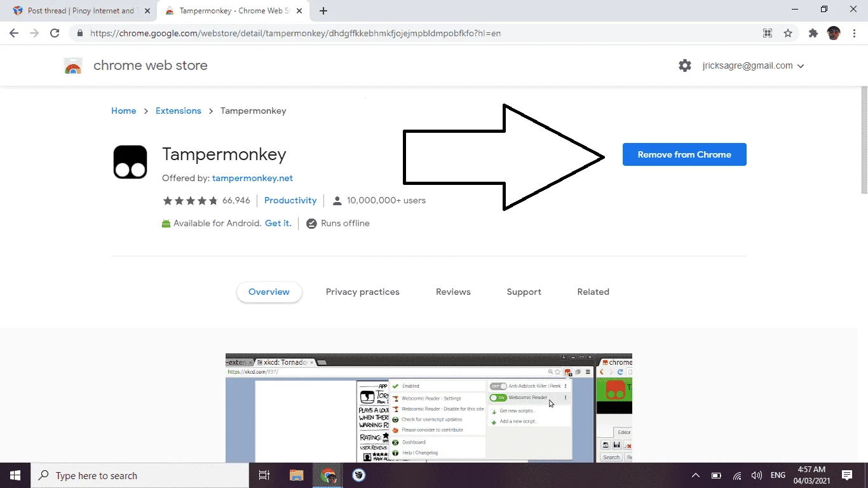Click the Runs offline badge icon
The image size is (868, 488).
311,224
